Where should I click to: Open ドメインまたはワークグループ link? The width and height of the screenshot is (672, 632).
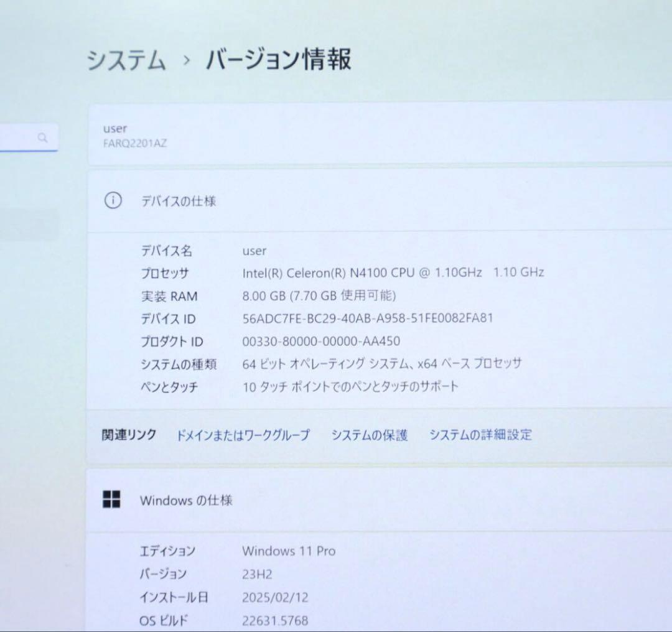tap(243, 435)
